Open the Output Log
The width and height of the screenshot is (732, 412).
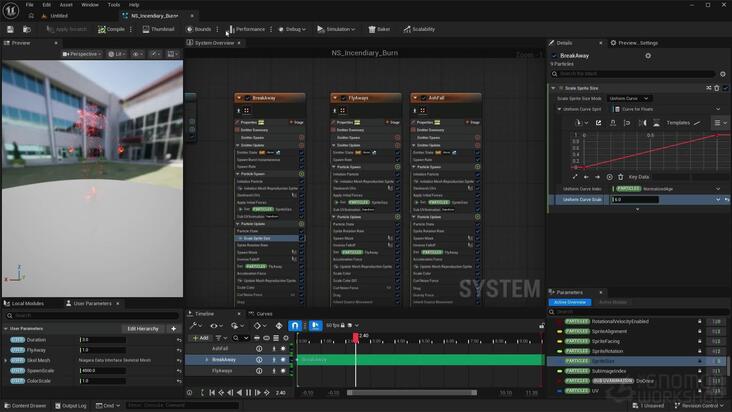[71, 406]
